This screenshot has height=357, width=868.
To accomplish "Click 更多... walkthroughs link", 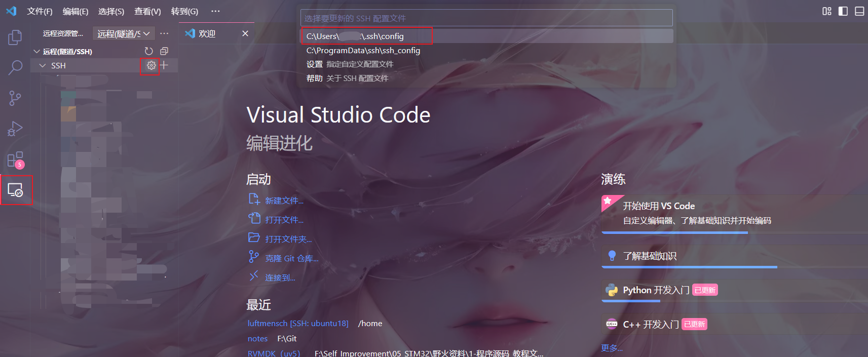I will pos(612,348).
